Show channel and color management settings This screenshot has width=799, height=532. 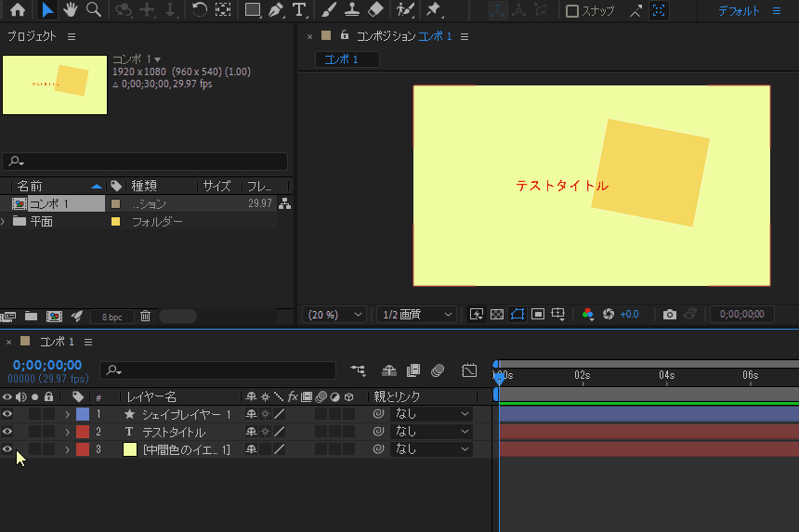(587, 314)
